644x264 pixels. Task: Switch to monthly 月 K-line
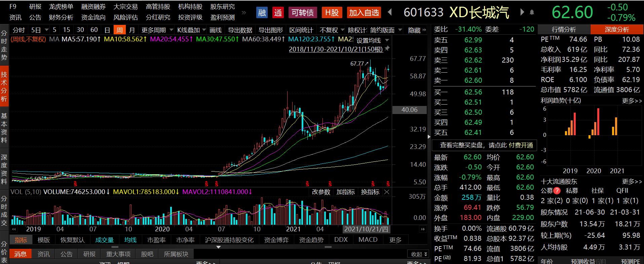click(x=132, y=30)
